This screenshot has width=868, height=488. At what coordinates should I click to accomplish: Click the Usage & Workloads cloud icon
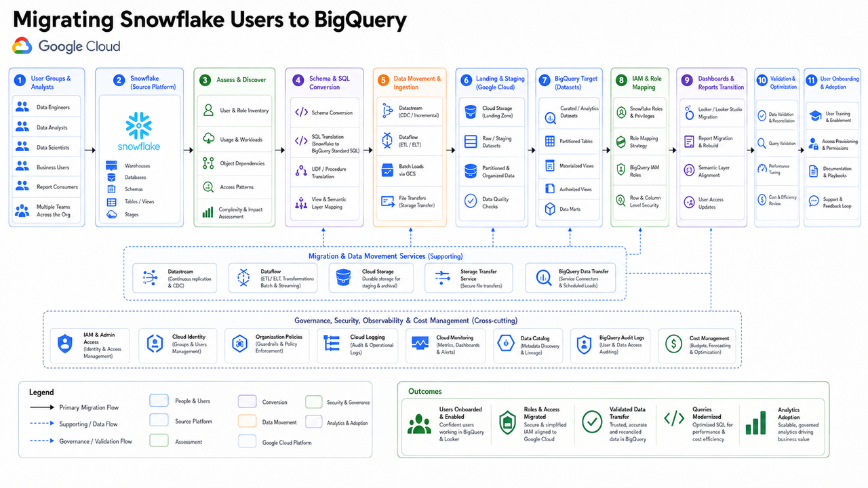click(x=208, y=139)
